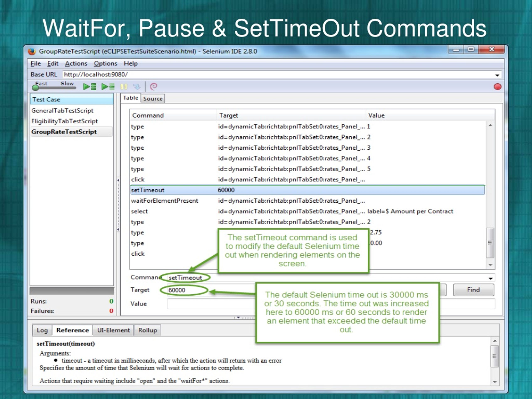Screen dimensions: 532x399
Task: Select the type row with value 1
Action: (x=307, y=127)
